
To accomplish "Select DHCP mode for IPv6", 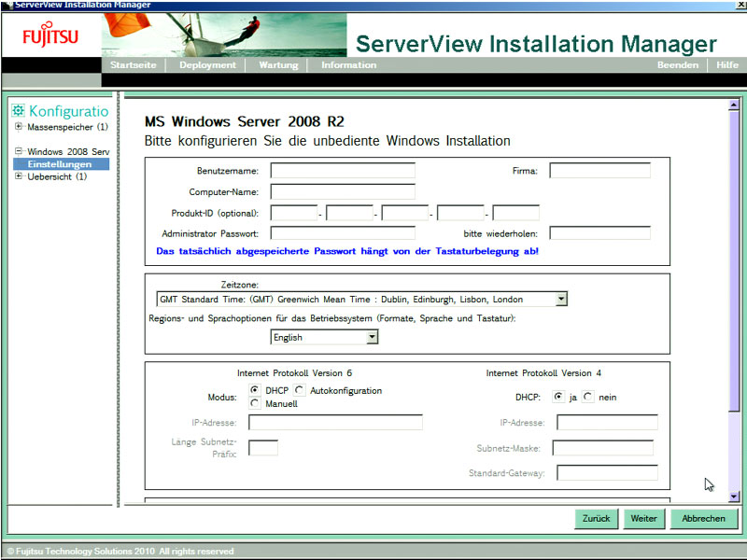I will pos(255,390).
